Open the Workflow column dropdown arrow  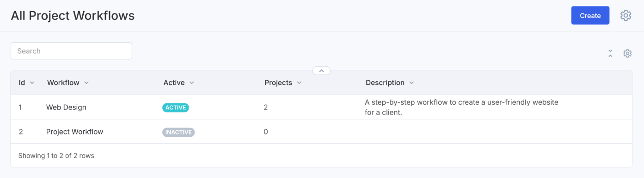[x=86, y=83]
